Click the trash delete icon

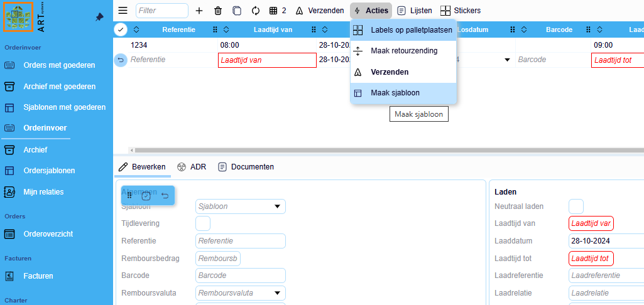tap(218, 11)
